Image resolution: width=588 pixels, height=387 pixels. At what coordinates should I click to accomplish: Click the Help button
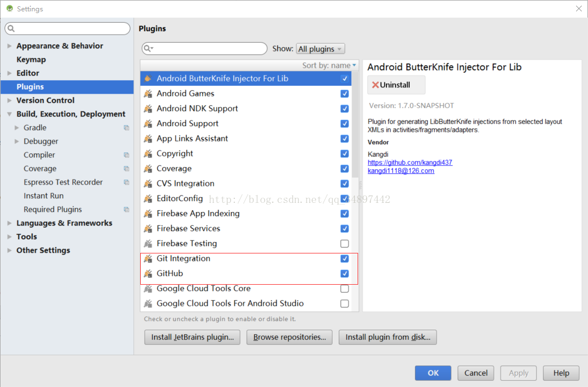(561, 373)
